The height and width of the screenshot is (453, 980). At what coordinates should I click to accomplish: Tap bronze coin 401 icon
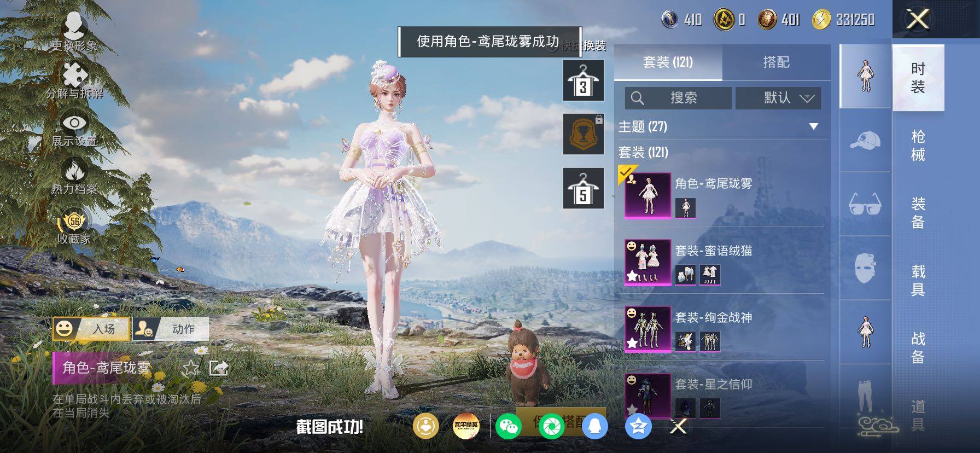point(767,20)
